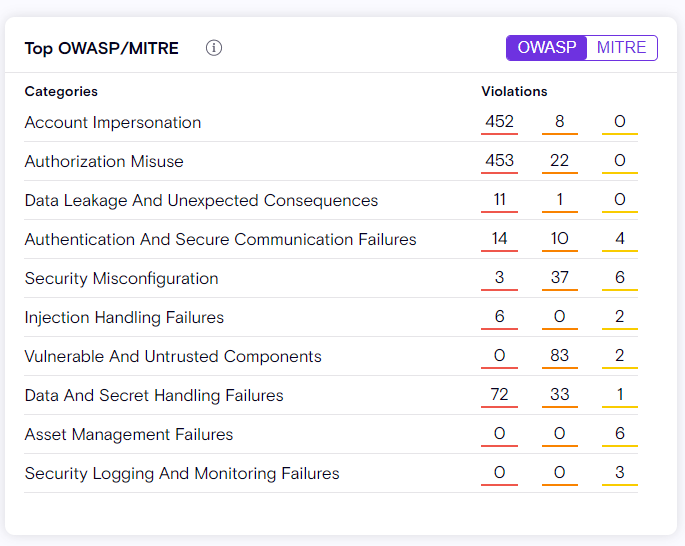This screenshot has height=546, width=685.
Task: Click 83 orange violations for Vulnerable Components
Action: tap(560, 357)
